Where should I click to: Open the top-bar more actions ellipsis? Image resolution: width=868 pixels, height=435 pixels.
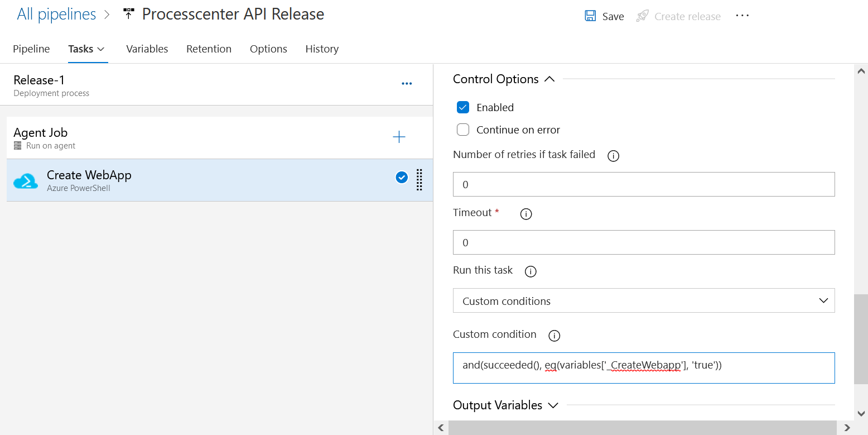pos(742,16)
